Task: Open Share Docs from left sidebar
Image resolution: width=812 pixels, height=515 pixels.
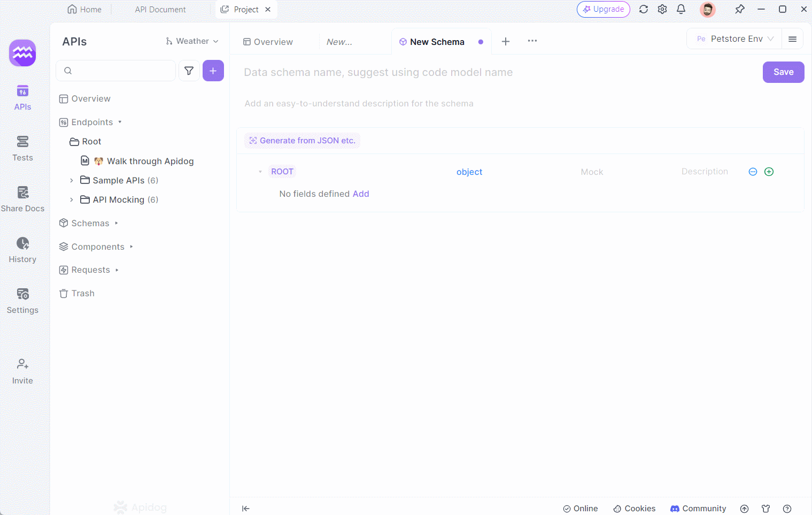Action: (22, 198)
